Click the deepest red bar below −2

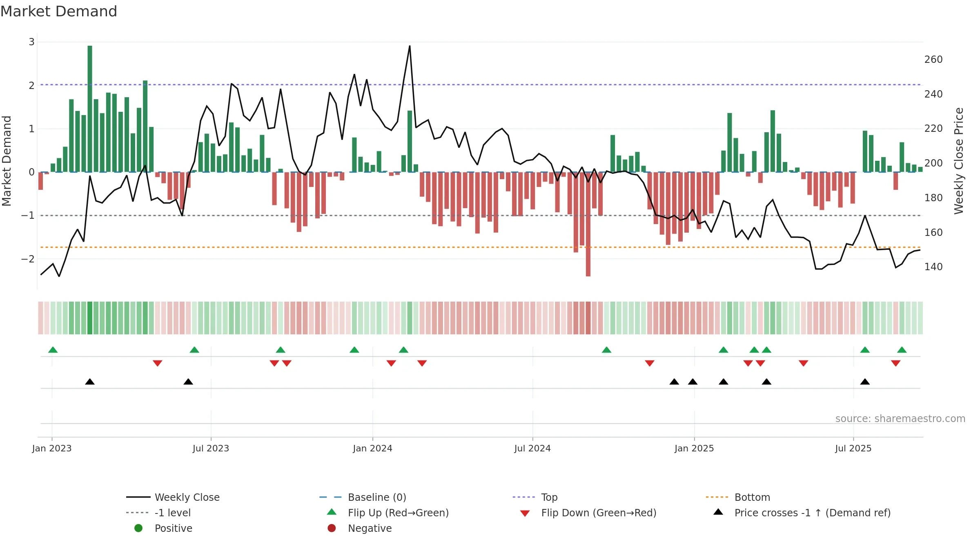click(x=588, y=224)
